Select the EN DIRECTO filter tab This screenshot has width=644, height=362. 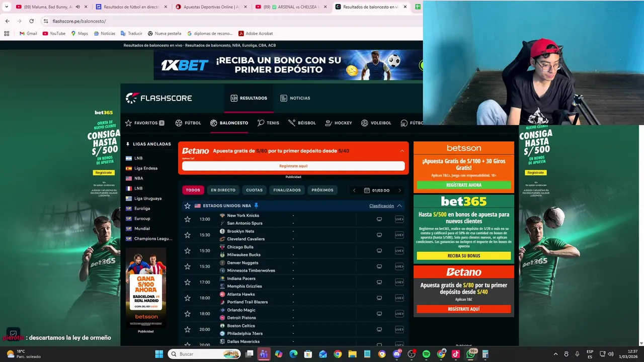tap(223, 190)
